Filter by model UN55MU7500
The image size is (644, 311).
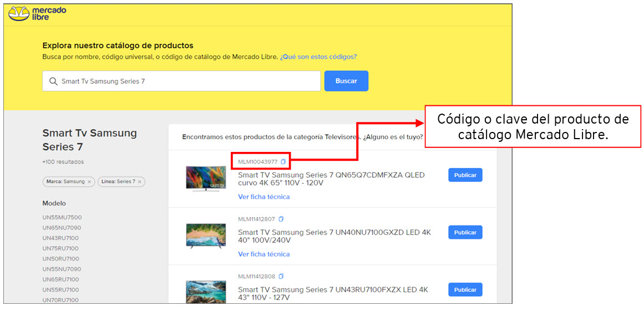62,217
